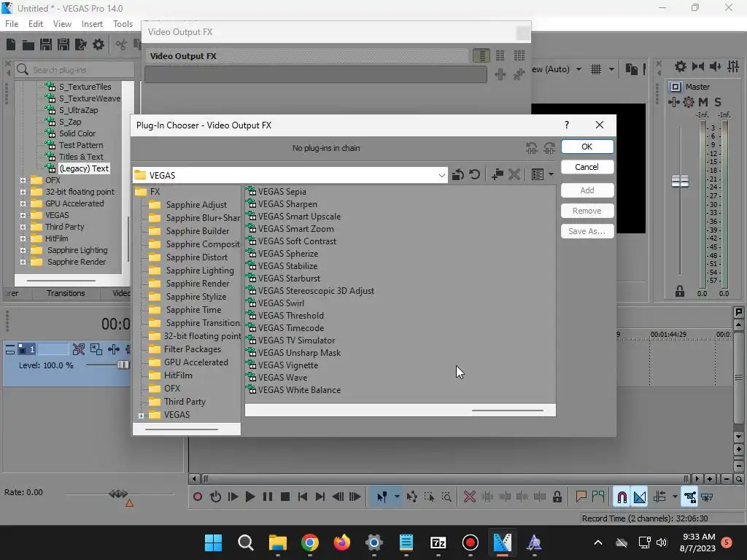747x560 pixels.
Task: Select the Selection Edit tool
Action: tap(429, 497)
